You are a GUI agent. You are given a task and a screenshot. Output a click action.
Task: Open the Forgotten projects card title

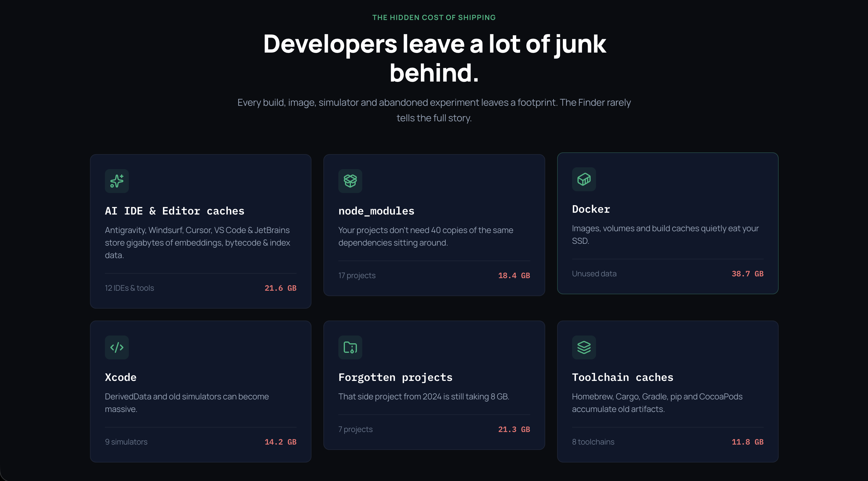click(x=395, y=377)
